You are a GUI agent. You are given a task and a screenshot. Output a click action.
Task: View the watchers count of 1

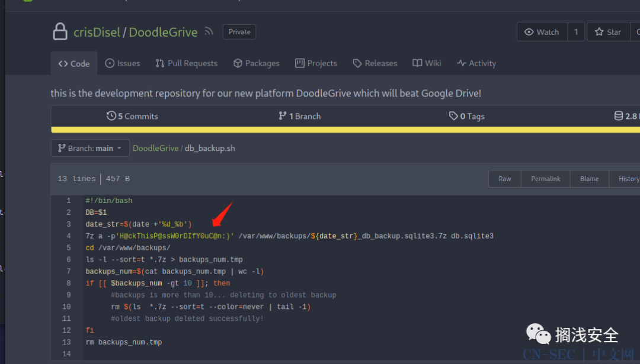(x=576, y=32)
